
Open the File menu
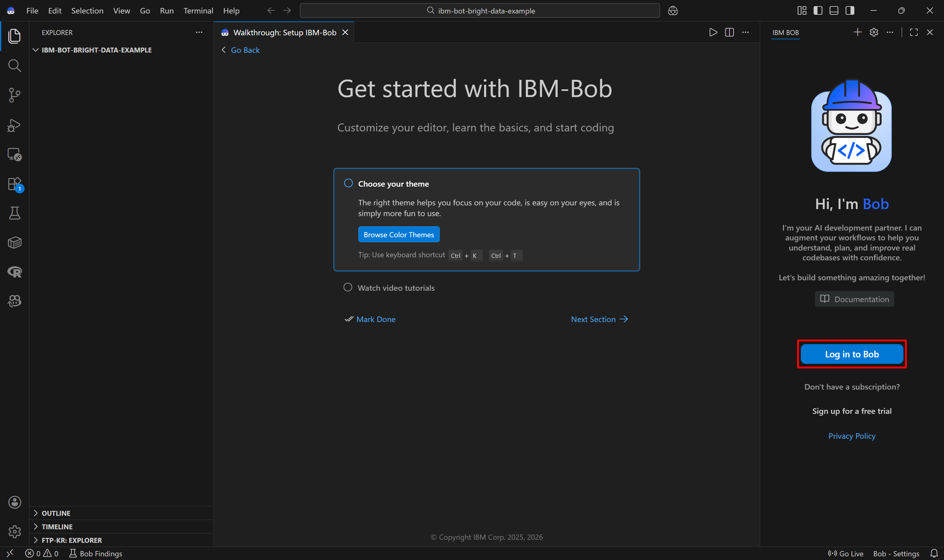pyautogui.click(x=33, y=10)
